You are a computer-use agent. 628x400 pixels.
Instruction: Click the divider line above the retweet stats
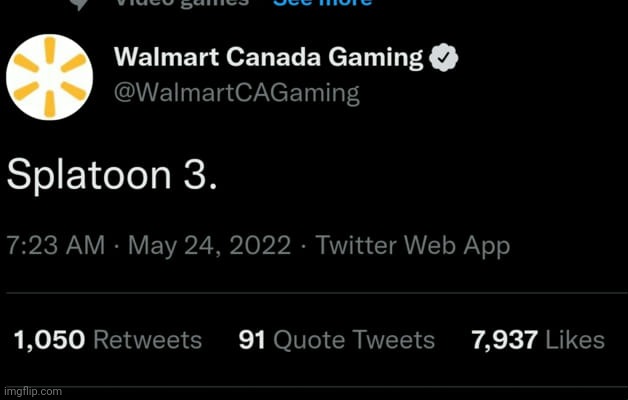click(314, 294)
